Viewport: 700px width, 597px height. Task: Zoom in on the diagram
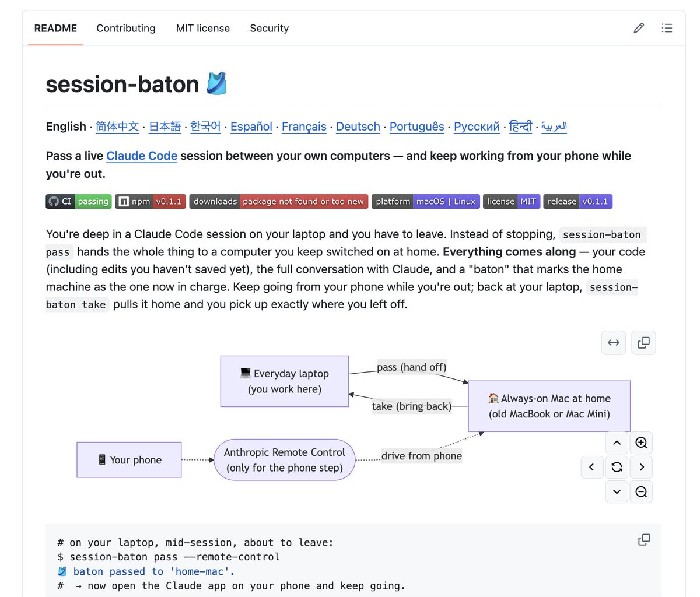click(641, 443)
